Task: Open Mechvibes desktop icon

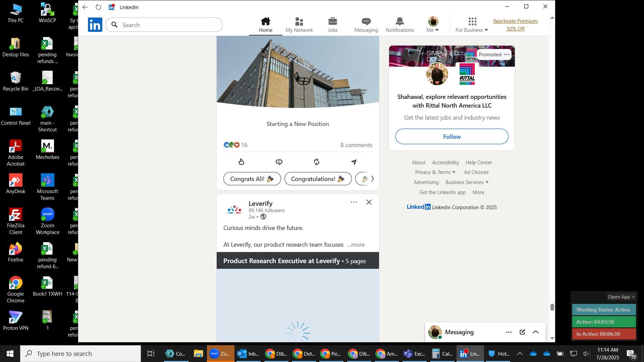Action: [x=47, y=149]
